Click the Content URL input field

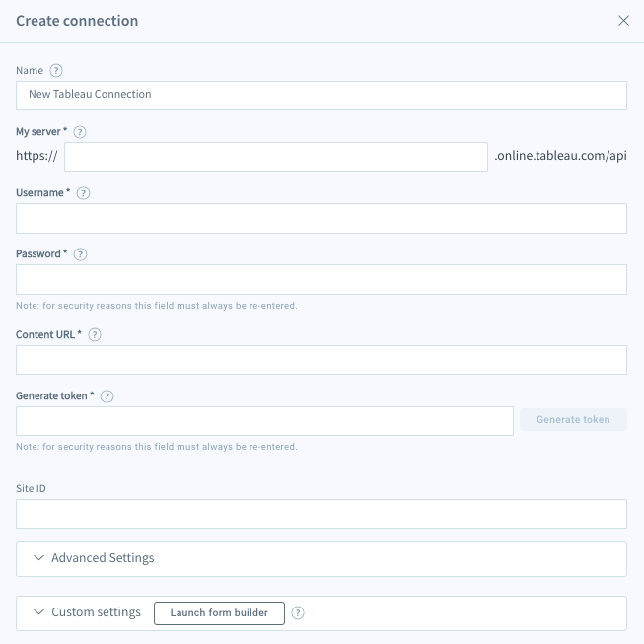[322, 360]
